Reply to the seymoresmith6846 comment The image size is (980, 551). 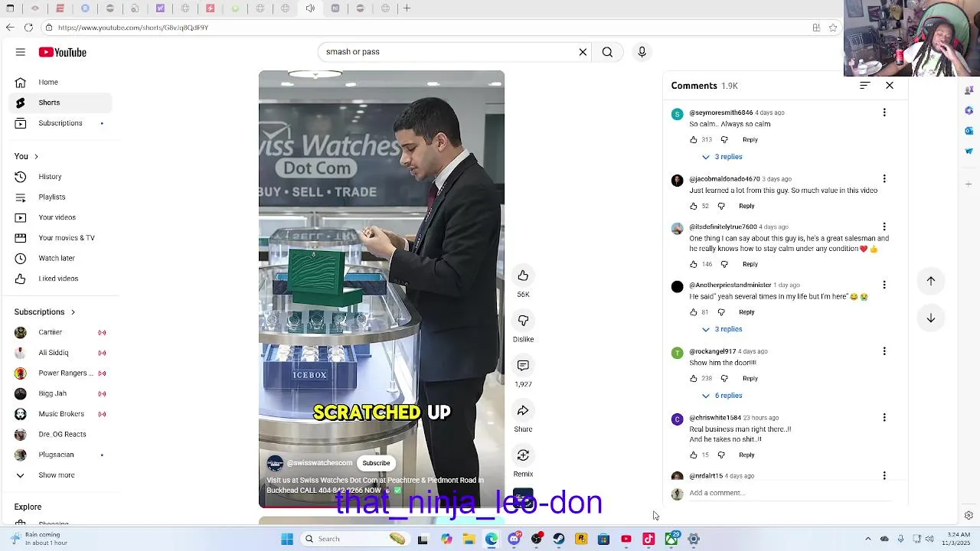(x=750, y=140)
